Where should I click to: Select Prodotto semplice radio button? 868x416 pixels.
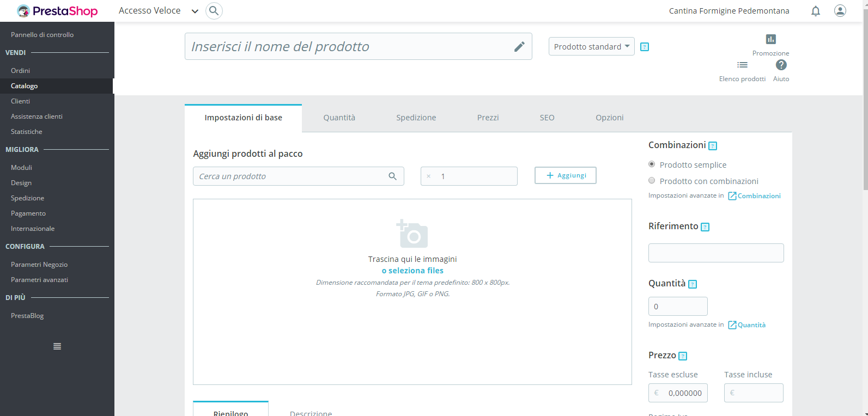tap(652, 164)
